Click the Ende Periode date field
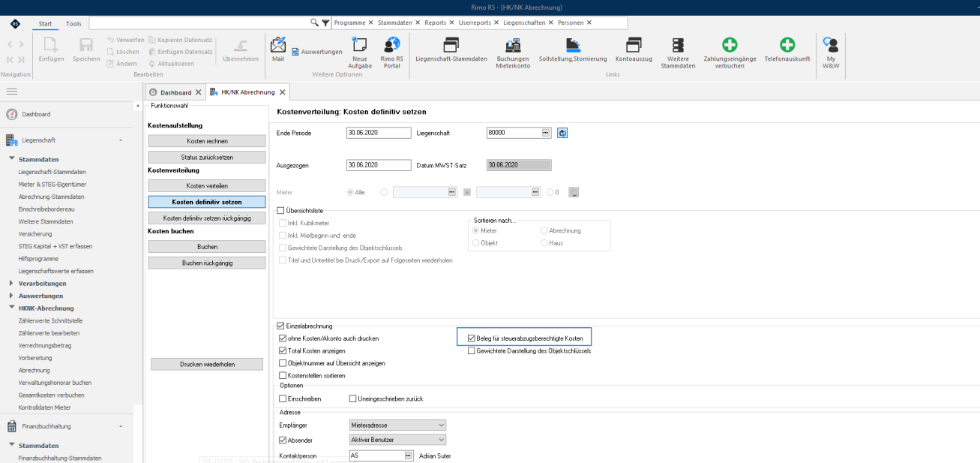Image resolution: width=980 pixels, height=463 pixels. pyautogui.click(x=379, y=133)
